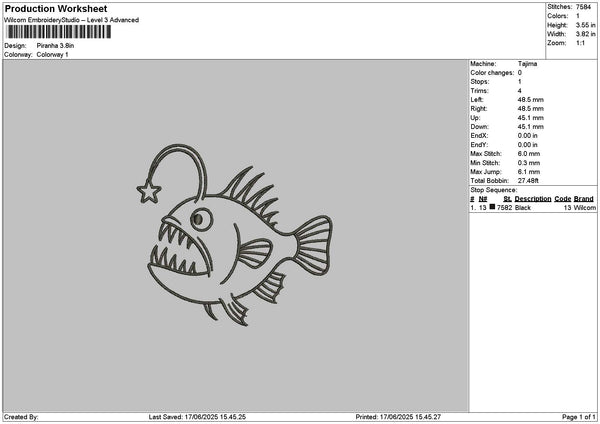Select the Machine value Tajima
This screenshot has height=424, width=600.
pos(527,64)
